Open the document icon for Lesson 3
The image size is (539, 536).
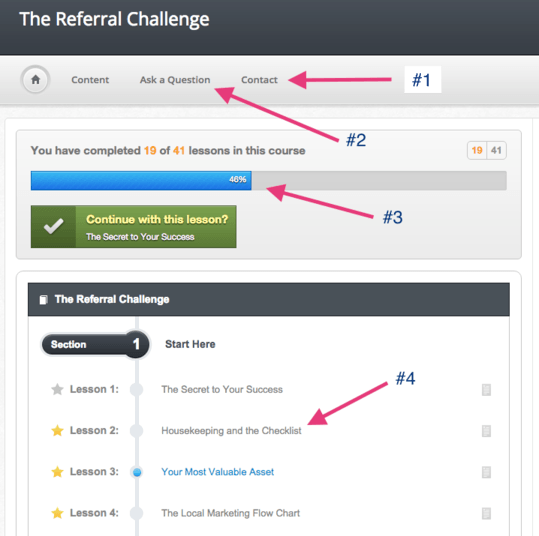pos(486,472)
